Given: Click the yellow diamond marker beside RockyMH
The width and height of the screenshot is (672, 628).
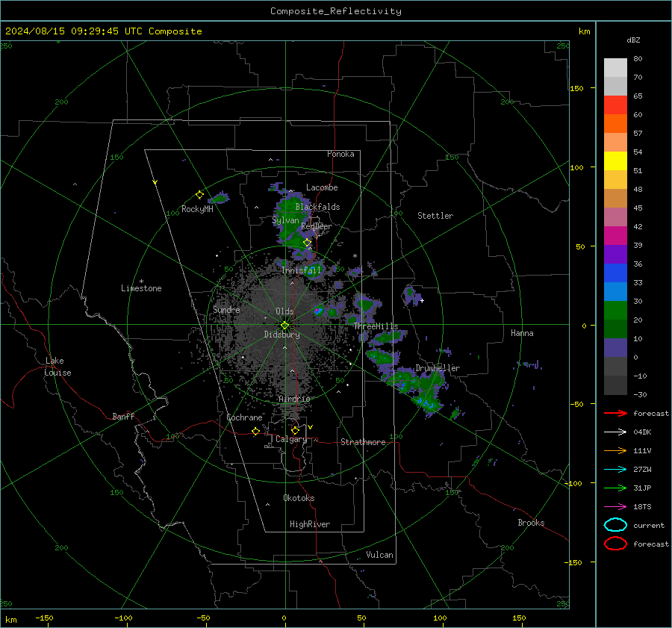Looking at the screenshot, I should 199,195.
